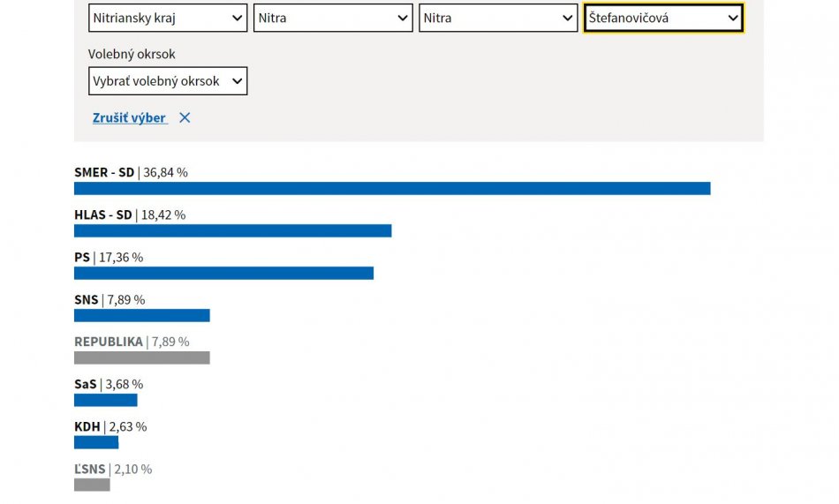Click the blue SMER - SD result bar
Viewport: 839px width, 504px height.
click(x=392, y=188)
